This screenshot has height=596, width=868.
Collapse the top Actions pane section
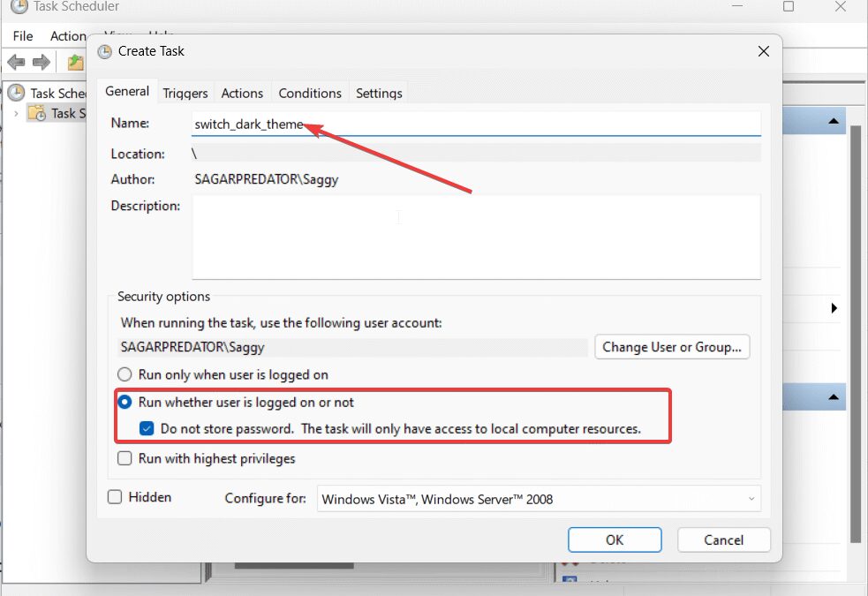point(834,120)
